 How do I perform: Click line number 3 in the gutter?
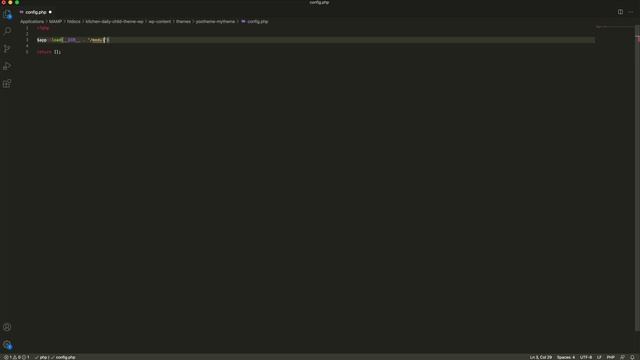(27, 40)
